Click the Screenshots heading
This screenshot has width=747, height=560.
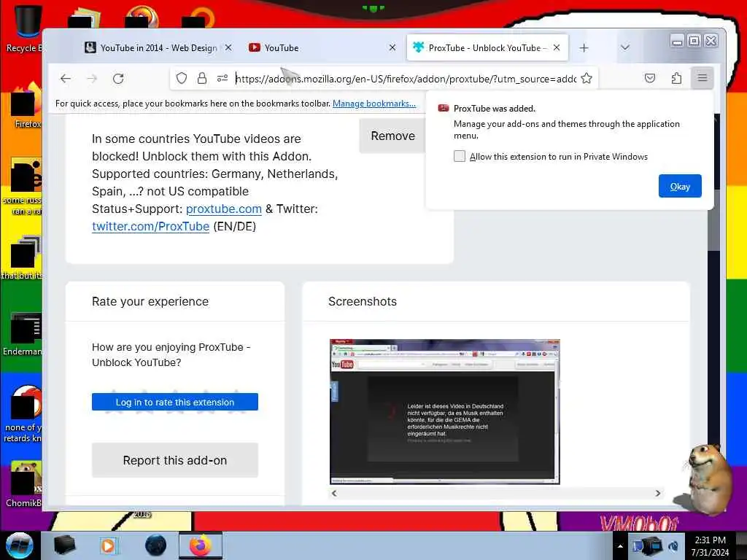[x=363, y=301]
